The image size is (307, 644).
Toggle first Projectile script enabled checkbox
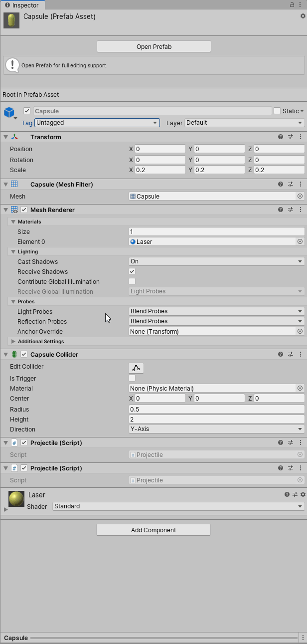[24, 442]
